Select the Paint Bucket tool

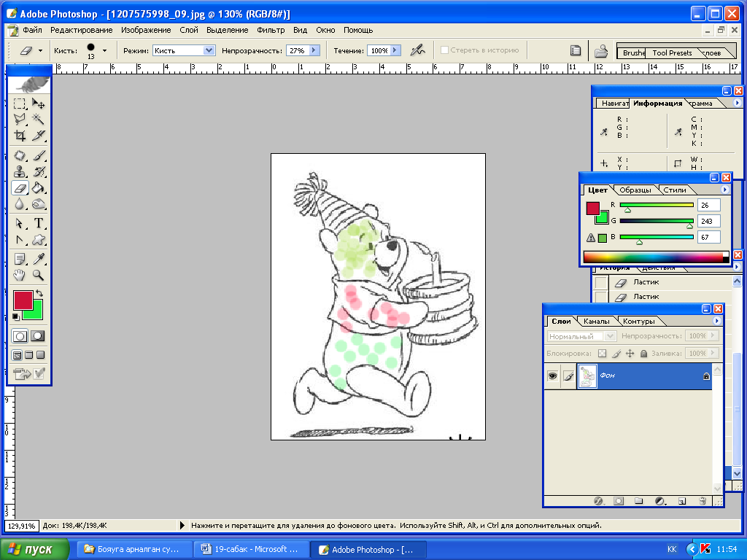tap(38, 188)
